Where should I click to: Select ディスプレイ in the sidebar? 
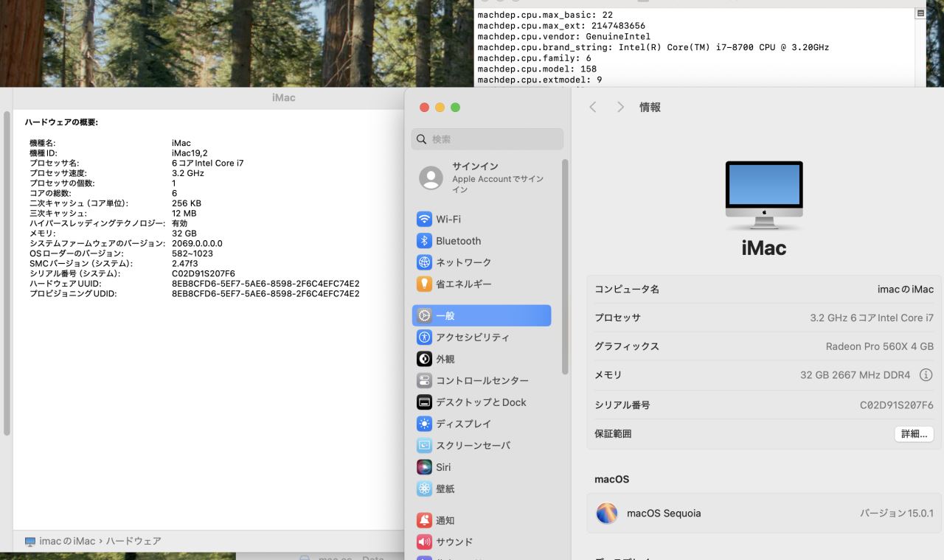pos(463,424)
